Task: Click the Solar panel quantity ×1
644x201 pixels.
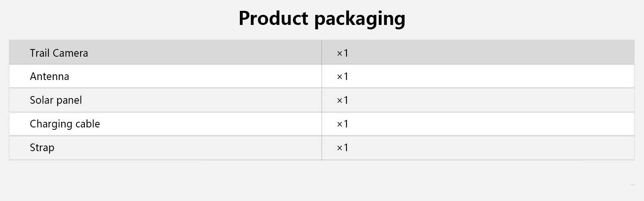Action: pyautogui.click(x=342, y=100)
